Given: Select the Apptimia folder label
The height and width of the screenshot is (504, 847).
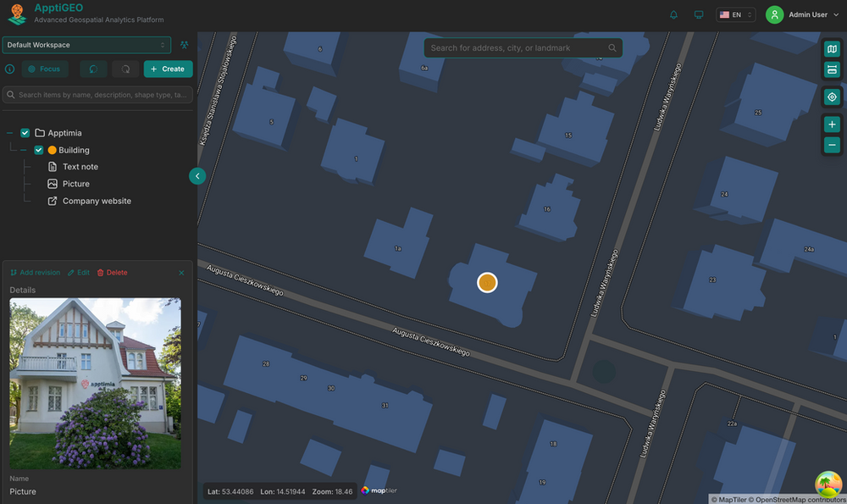Looking at the screenshot, I should [65, 133].
